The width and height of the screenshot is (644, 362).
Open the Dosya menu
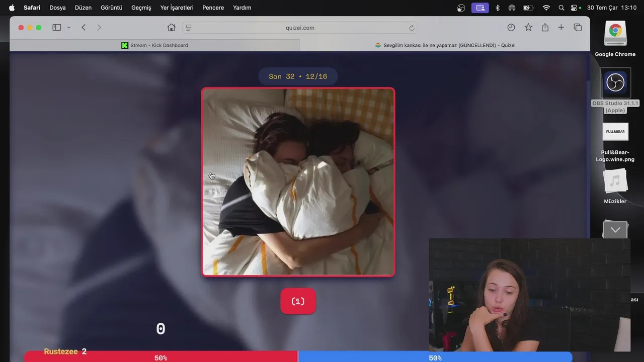[x=58, y=8]
